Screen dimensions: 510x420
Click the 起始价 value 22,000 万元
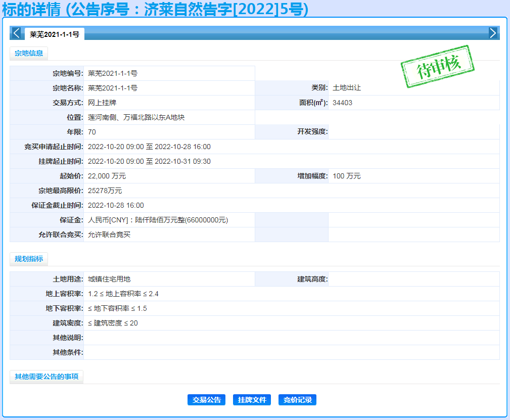pyautogui.click(x=107, y=176)
